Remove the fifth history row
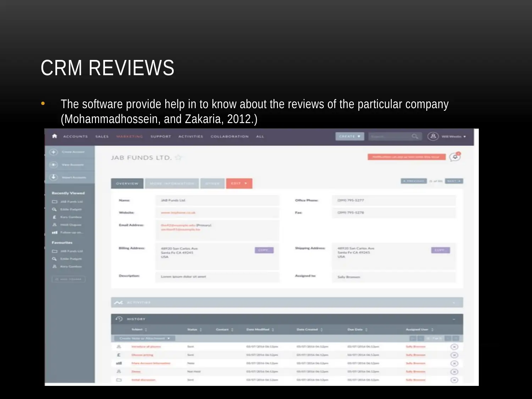This screenshot has width=532, height=399. (454, 380)
